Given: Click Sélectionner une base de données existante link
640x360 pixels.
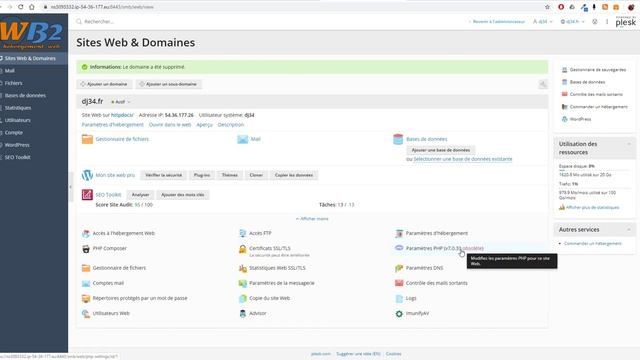Looking at the screenshot, I should pyautogui.click(x=463, y=159).
